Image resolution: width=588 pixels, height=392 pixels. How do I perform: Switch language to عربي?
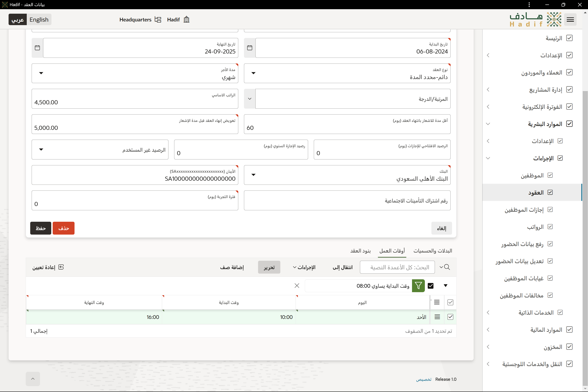point(18,20)
